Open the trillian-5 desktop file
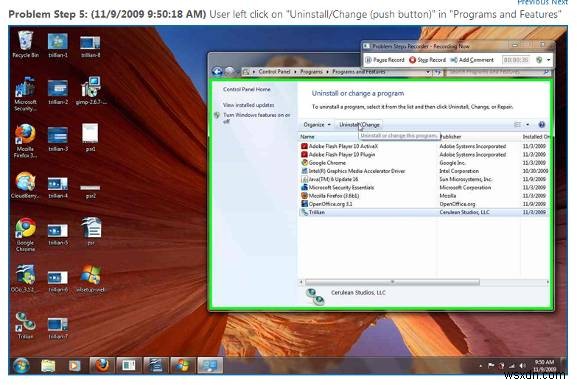Image resolution: width=577 pixels, height=385 pixels. [x=58, y=234]
